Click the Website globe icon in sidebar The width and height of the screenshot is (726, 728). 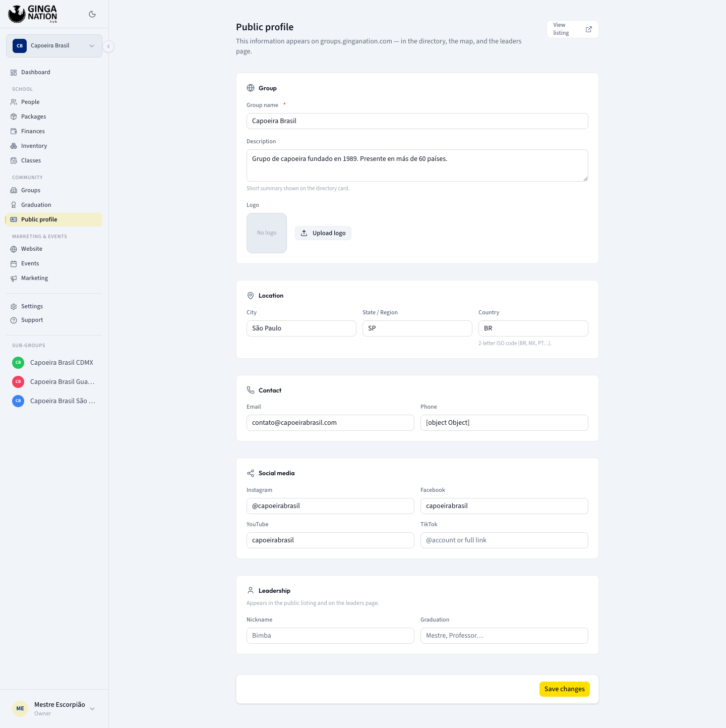pyautogui.click(x=14, y=249)
